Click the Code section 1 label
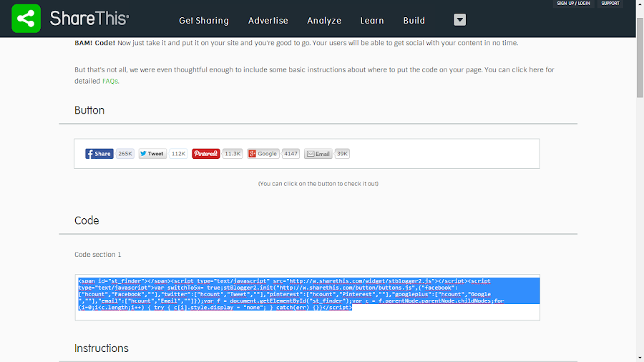644x362 pixels. coord(98,255)
